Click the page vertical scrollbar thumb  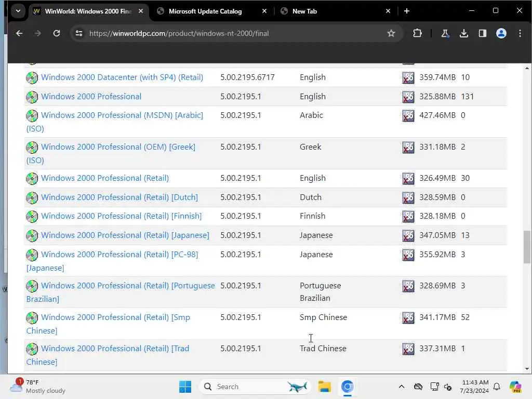click(527, 247)
